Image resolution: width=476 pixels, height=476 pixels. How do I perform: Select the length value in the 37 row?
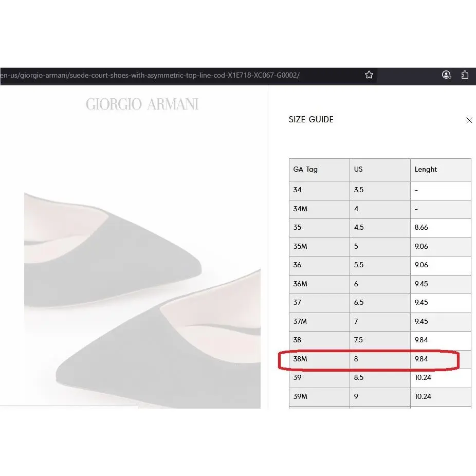pos(441,303)
